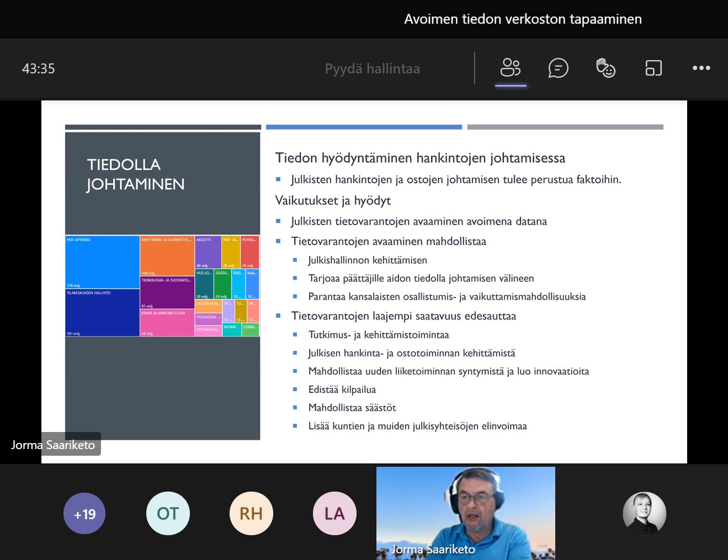Click the pink KEMIA JA MIKROBIOLOGIA block
728x560 pixels.
[167, 323]
